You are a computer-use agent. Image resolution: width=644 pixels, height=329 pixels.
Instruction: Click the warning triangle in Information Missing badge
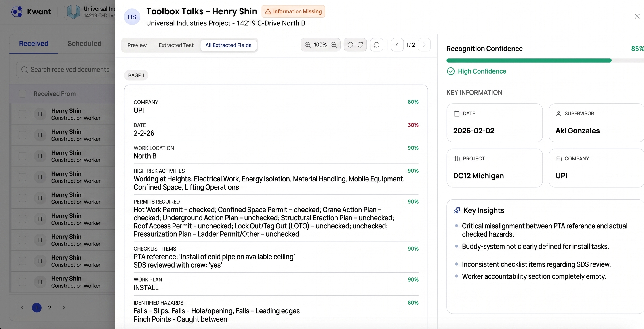click(268, 11)
